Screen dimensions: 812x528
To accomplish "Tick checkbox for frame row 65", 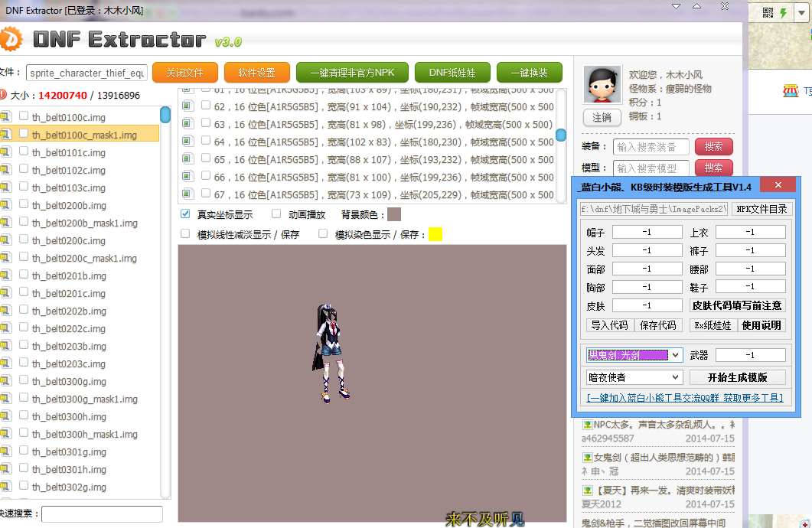I will (x=206, y=158).
